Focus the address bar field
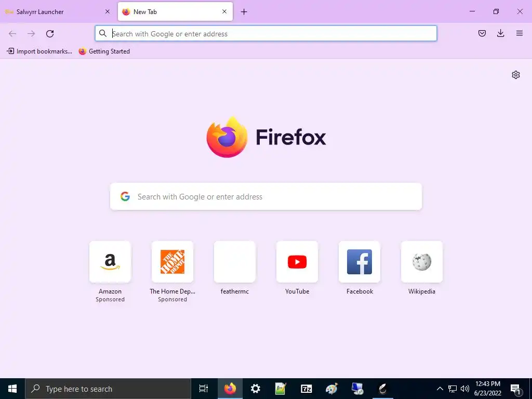Viewport: 532px width, 399px height. (266, 33)
